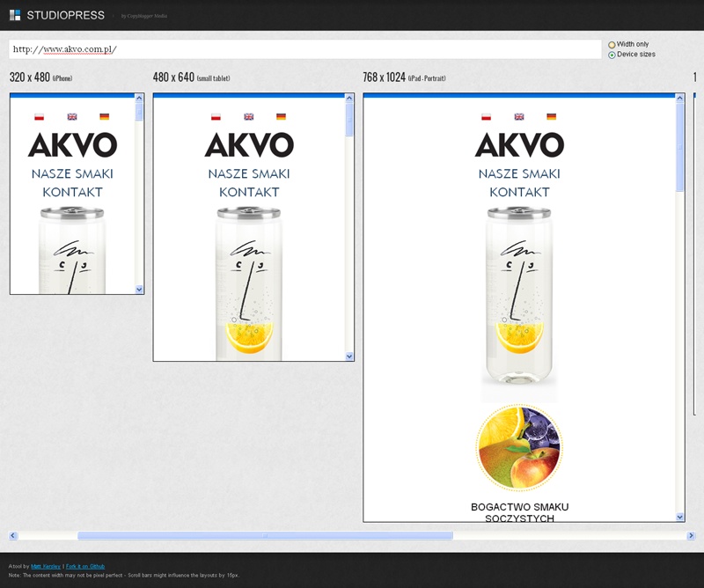This screenshot has width=704, height=588.
Task: Open 'NASZE SMAKI' menu in iPhone preview
Action: (x=72, y=173)
